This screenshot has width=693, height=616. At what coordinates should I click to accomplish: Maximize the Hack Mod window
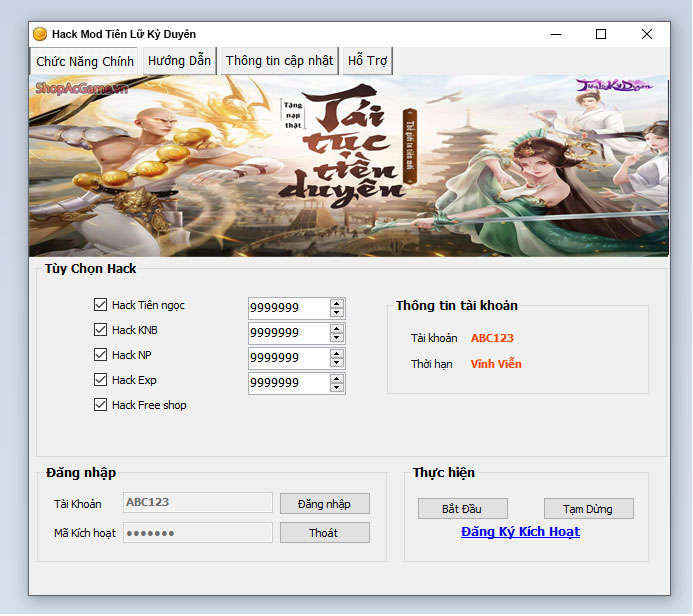[x=601, y=34]
